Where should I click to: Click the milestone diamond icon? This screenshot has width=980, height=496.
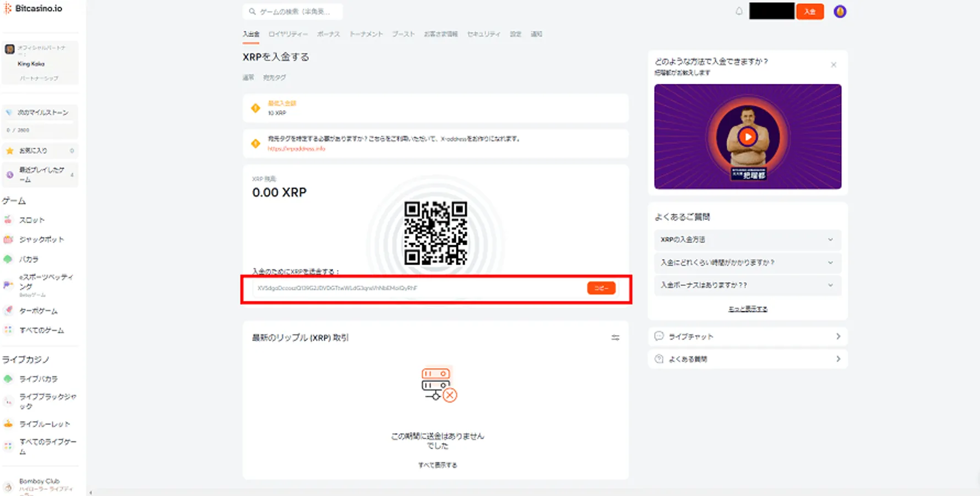9,112
